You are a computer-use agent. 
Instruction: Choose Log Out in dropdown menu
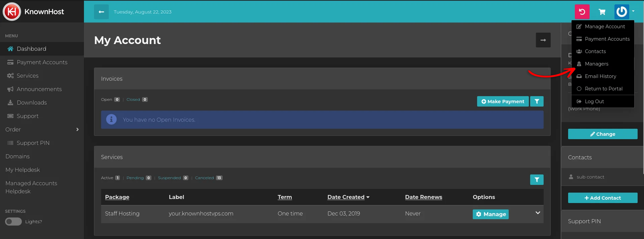(594, 102)
